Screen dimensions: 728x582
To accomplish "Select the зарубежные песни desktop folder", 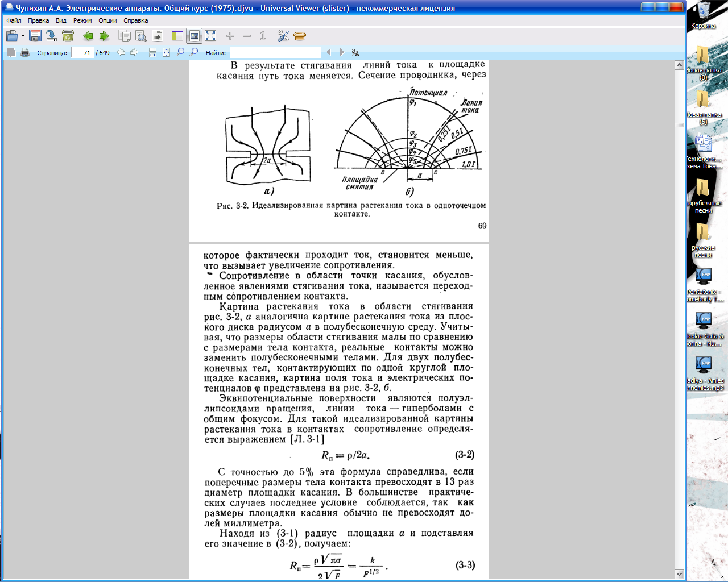I will pyautogui.click(x=704, y=196).
